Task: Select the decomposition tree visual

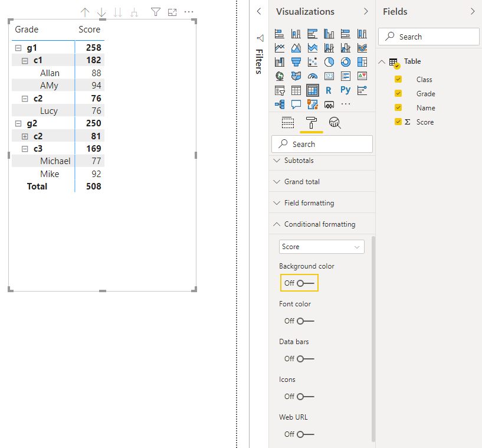Action: [280, 104]
